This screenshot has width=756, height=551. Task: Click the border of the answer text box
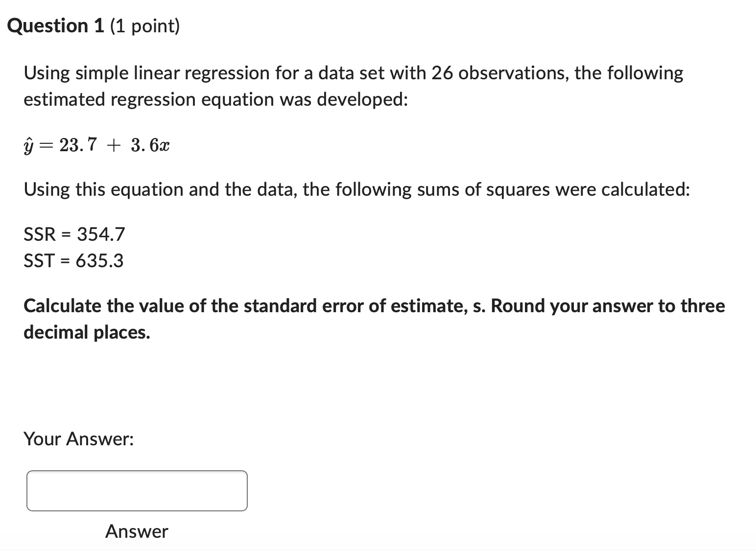(x=137, y=471)
